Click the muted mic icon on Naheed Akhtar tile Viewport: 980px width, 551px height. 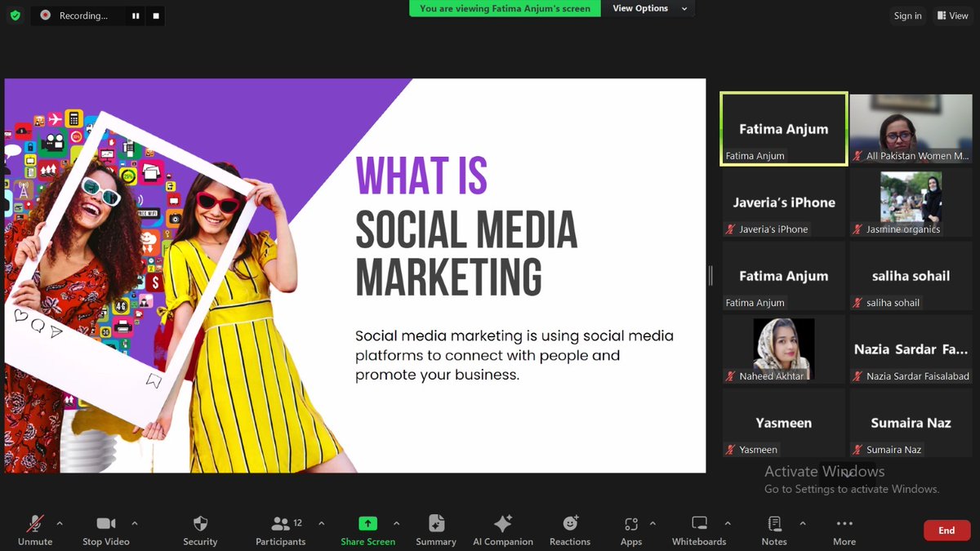731,376
